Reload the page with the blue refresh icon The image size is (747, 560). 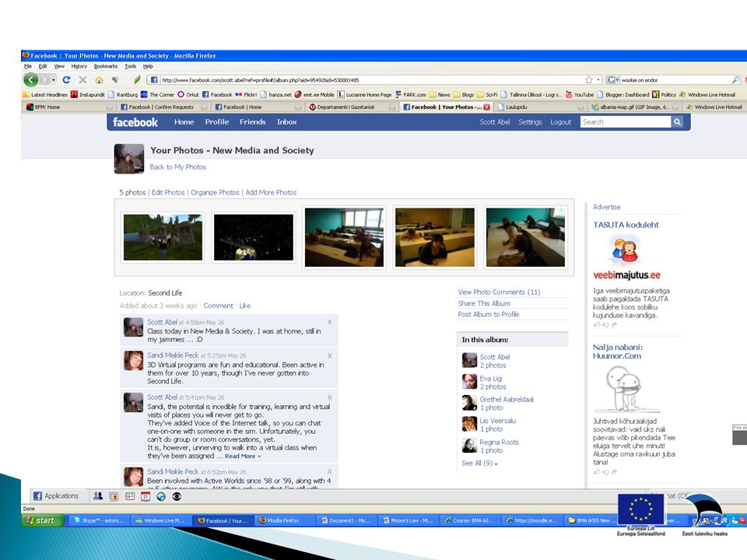66,79
